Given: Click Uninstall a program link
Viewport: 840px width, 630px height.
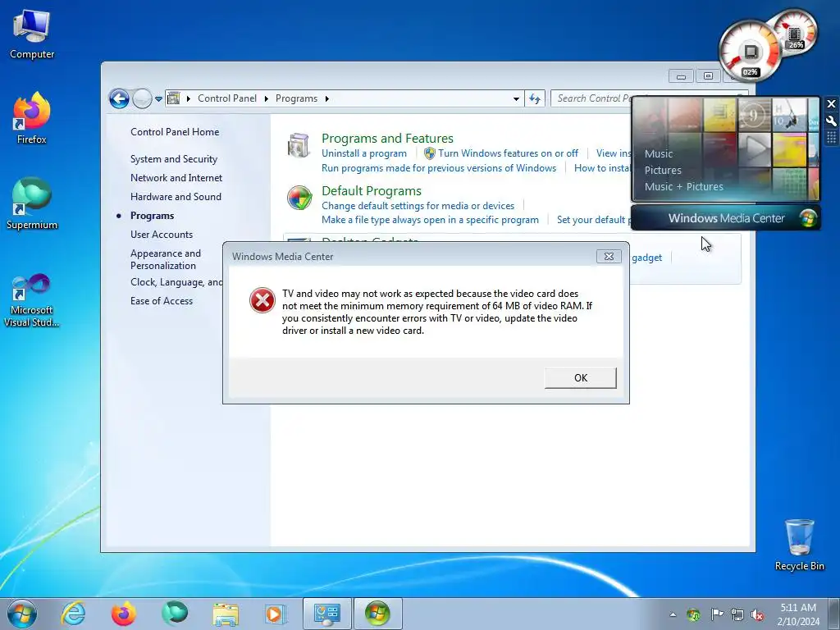Looking at the screenshot, I should [x=363, y=153].
